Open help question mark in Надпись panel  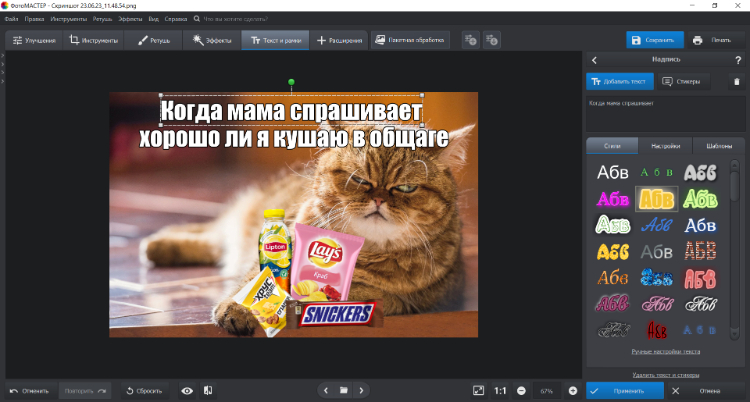738,60
